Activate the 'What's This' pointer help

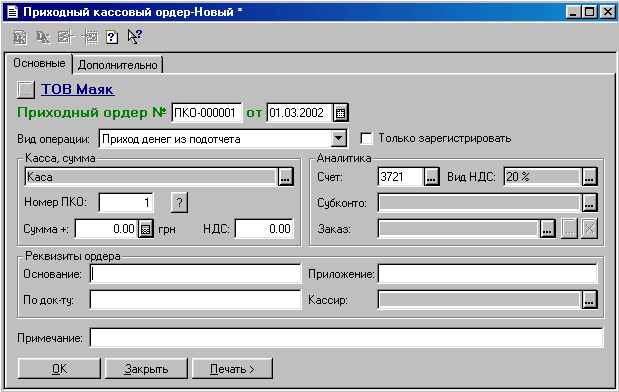[x=134, y=37]
